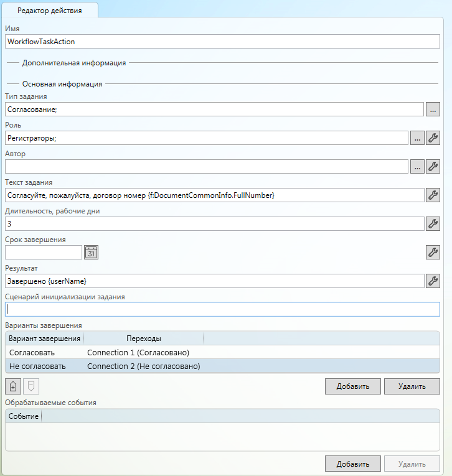Click the Сценарий инициализации задания input field
452x476 pixels.
(x=222, y=309)
